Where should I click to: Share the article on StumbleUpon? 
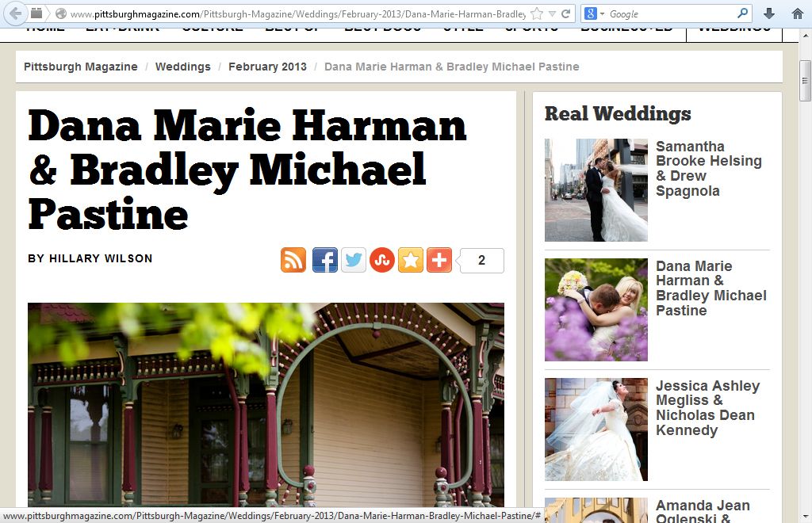coord(382,260)
